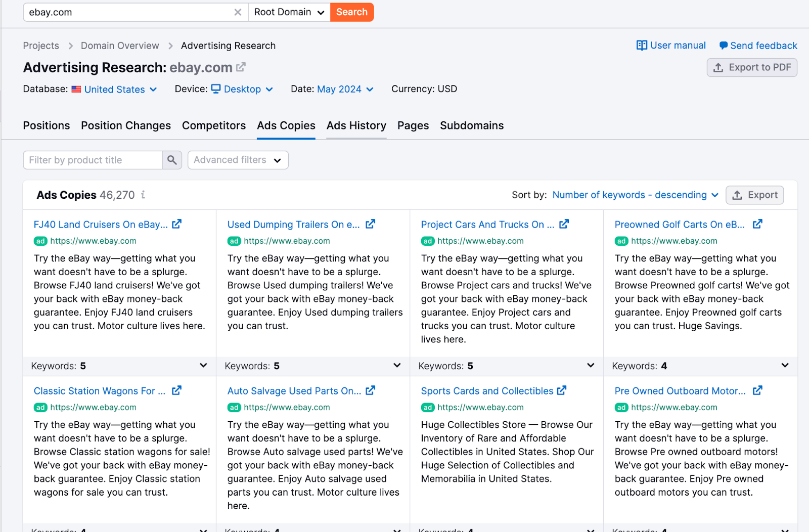This screenshot has width=809, height=532.
Task: Open the Root Domain dropdown
Action: 289,12
